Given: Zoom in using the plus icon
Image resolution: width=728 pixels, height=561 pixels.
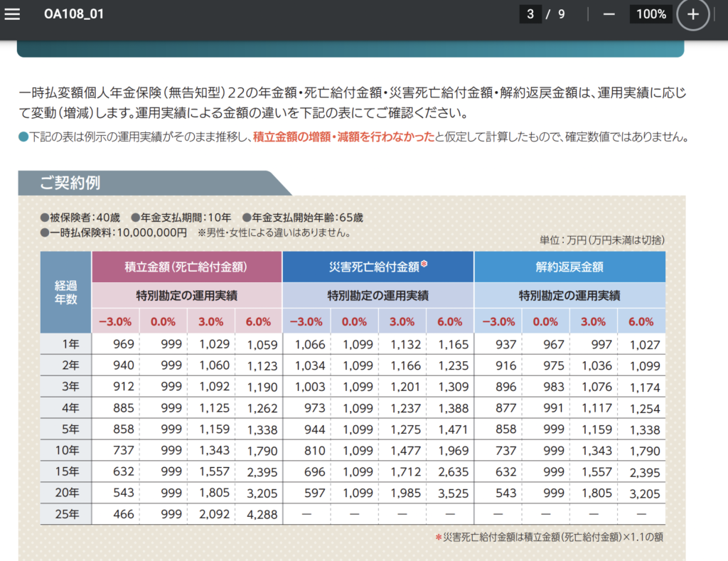Looking at the screenshot, I should click(692, 14).
